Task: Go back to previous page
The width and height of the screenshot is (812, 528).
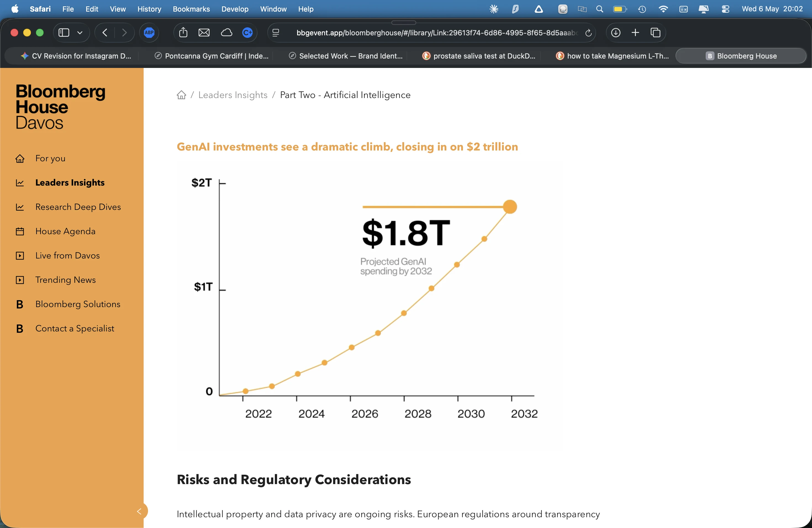Action: [105, 33]
